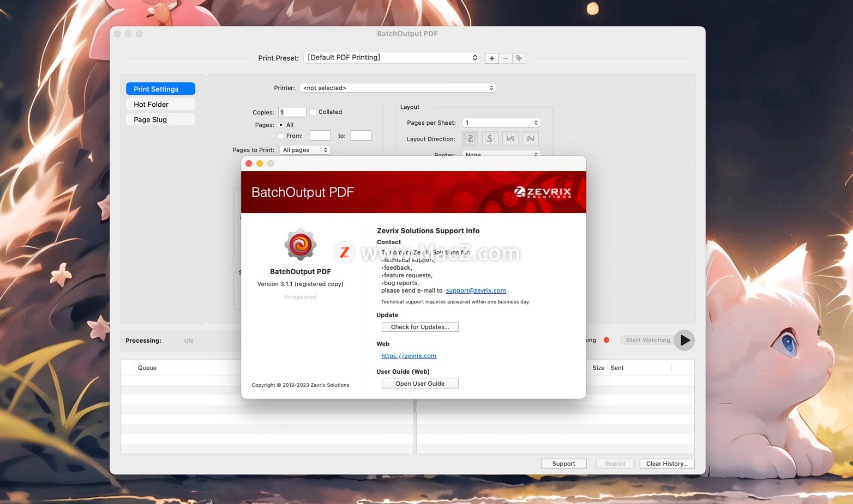The image size is (853, 504).
Task: Click the Zevrix Solutions logo in banner
Action: [x=543, y=192]
